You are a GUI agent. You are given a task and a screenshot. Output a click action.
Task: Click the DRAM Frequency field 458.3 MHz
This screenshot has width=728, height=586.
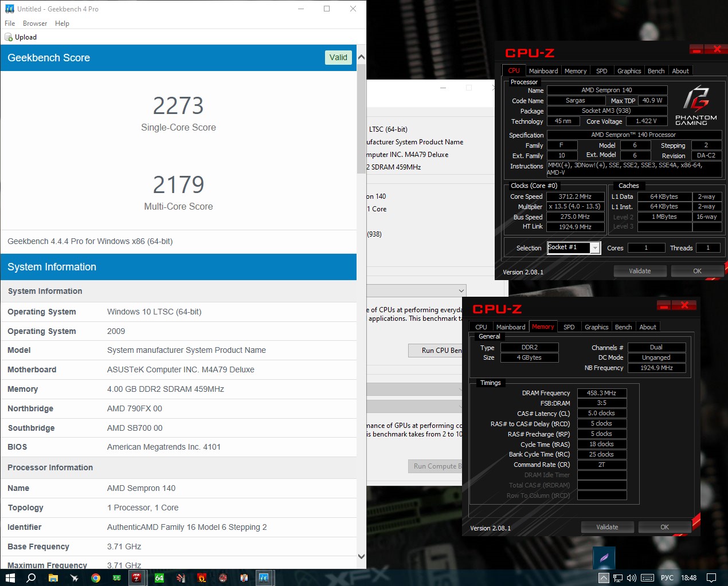tap(601, 393)
